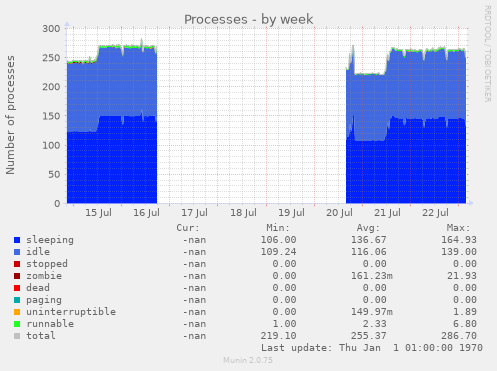Click the 'Munin 2.0.75' footer text

point(248,360)
